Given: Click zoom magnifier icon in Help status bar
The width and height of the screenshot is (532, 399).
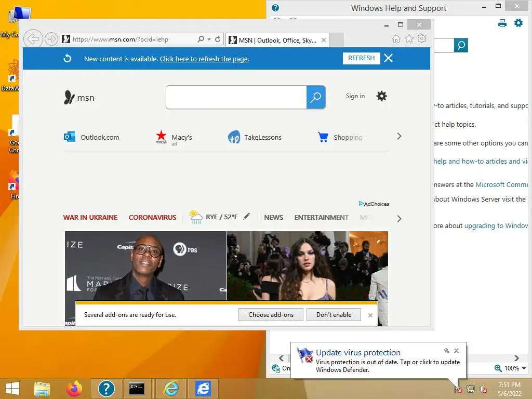Looking at the screenshot, I should pos(498,368).
